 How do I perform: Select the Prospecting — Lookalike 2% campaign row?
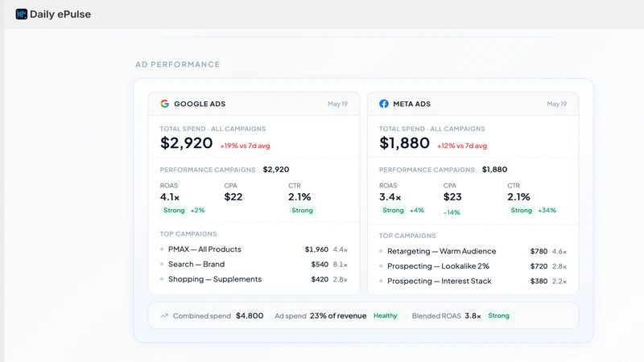point(473,266)
